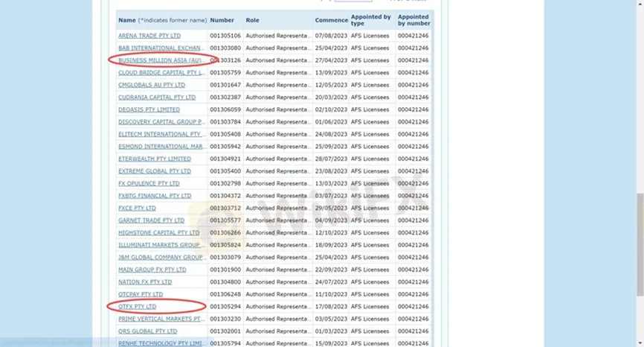This screenshot has width=644, height=347.
Task: Open the NATION FX PTY LTD link
Action: click(x=145, y=282)
